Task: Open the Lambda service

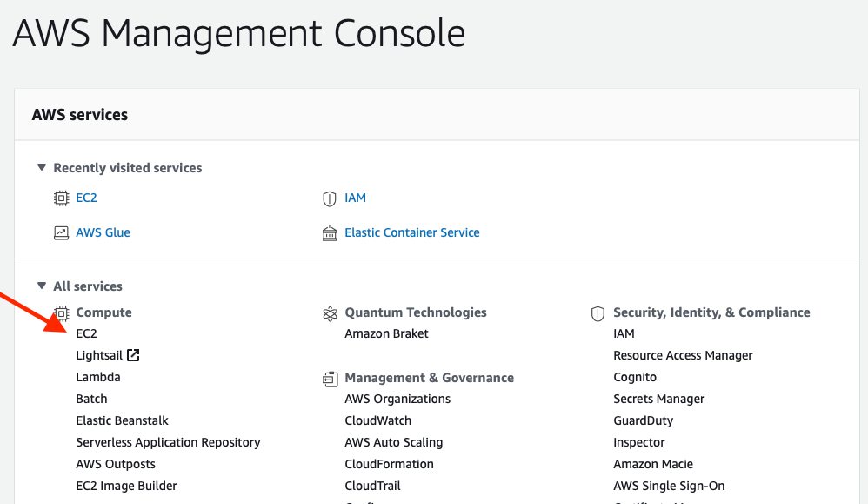Action: tap(98, 377)
